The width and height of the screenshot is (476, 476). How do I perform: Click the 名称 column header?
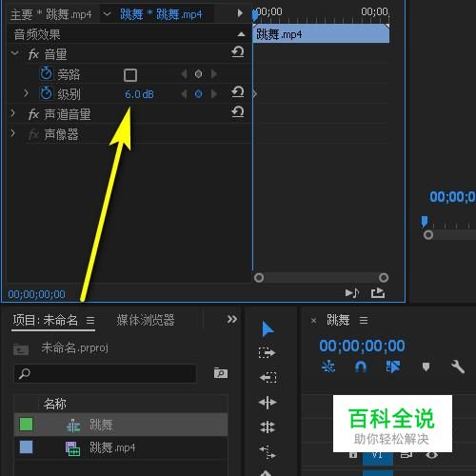click(x=55, y=404)
